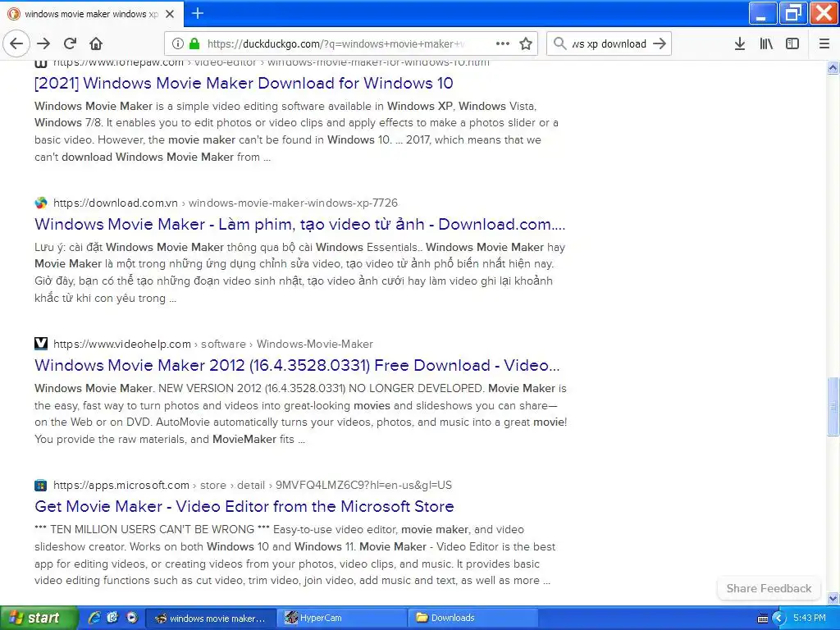
Task: Toggle the sidebar view icon
Action: click(792, 43)
